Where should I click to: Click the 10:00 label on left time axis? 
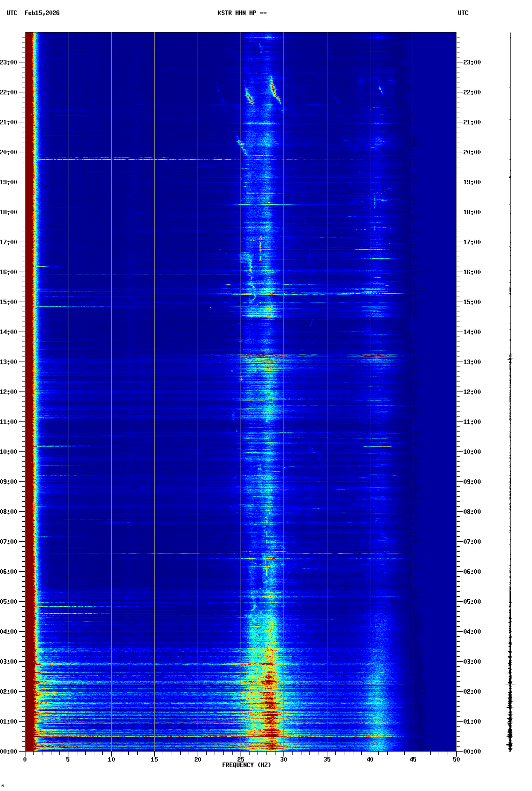9,452
